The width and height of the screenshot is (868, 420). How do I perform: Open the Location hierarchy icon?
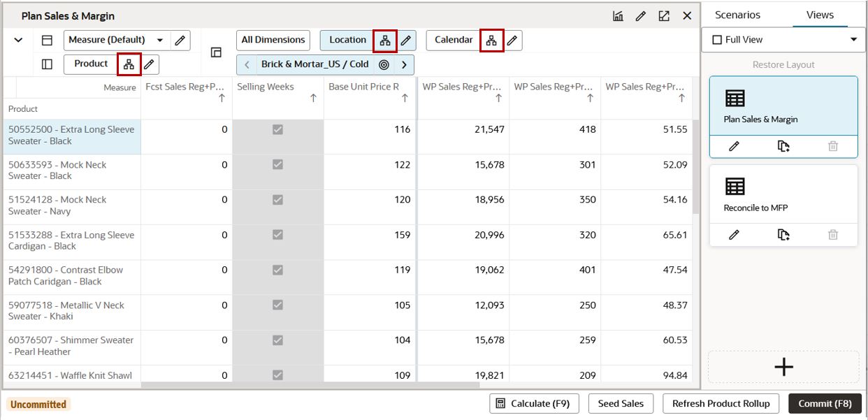pyautogui.click(x=385, y=41)
